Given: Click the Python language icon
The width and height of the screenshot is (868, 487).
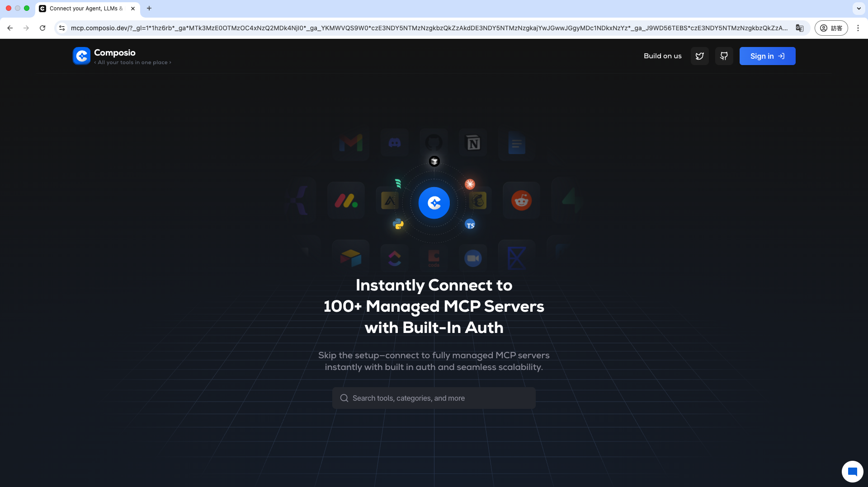Looking at the screenshot, I should pyautogui.click(x=398, y=224).
